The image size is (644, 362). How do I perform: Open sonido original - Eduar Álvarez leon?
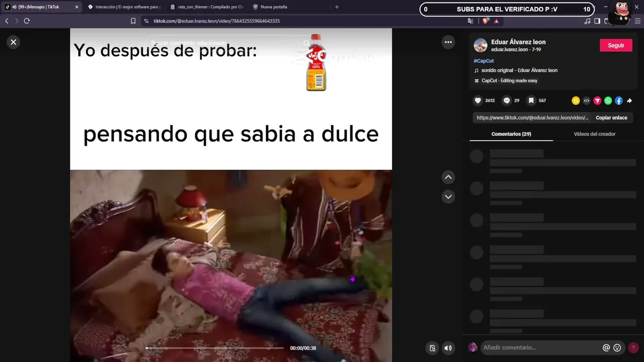pos(519,70)
